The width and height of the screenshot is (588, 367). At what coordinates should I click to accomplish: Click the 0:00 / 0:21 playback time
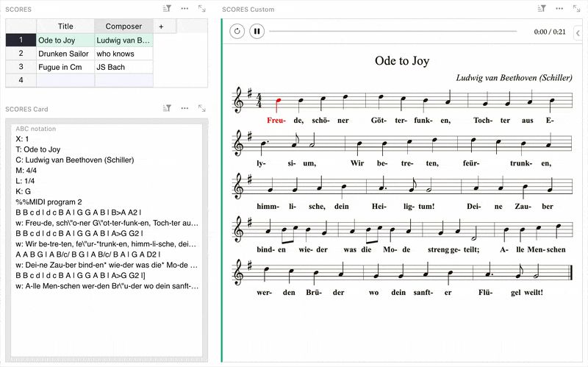550,32
